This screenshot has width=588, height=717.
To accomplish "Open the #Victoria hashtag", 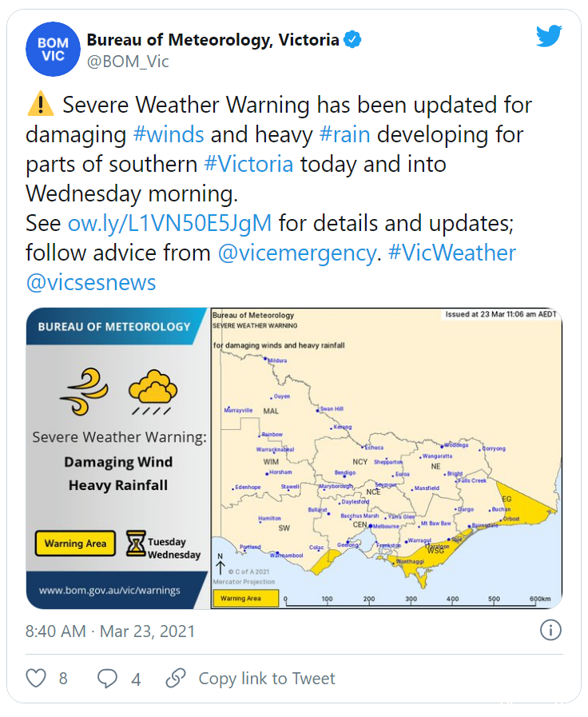I will (x=248, y=164).
